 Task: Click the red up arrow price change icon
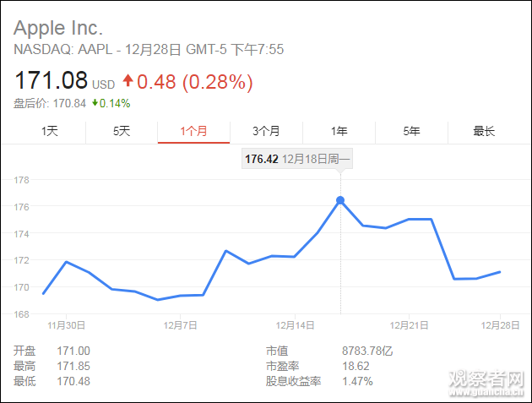tap(128, 81)
